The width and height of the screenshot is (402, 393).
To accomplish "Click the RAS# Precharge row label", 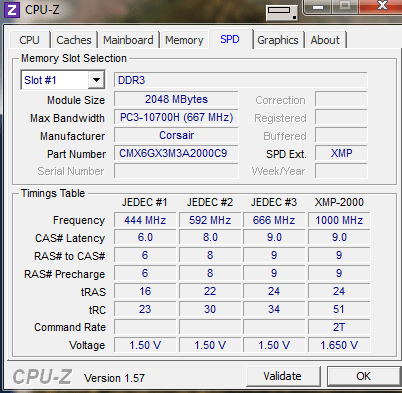I will click(65, 274).
